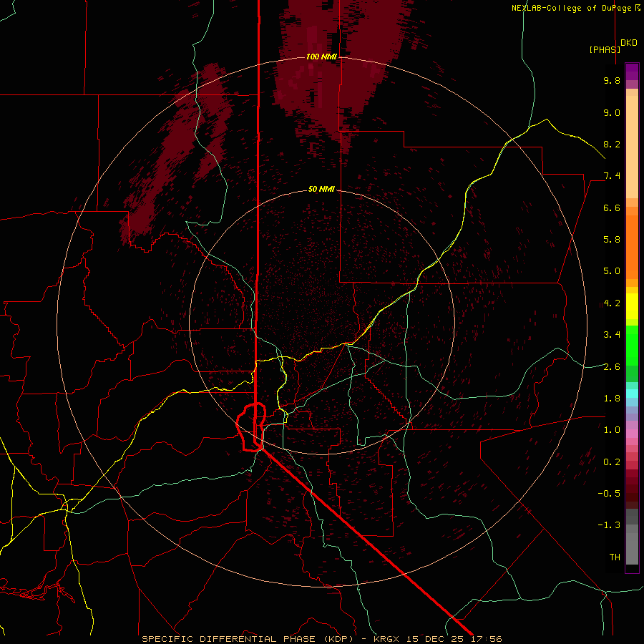The height and width of the screenshot is (644, 644).
Task: Pick the gray swatch near the TH label
Action: click(632, 550)
